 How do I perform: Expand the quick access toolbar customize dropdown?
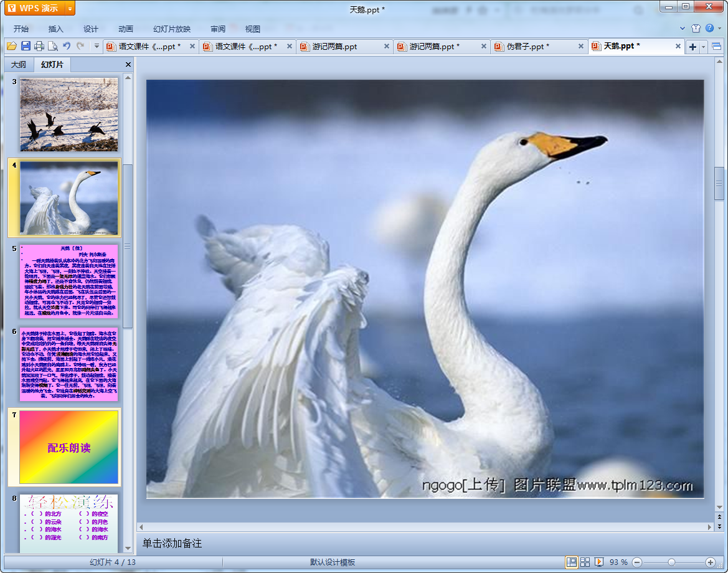point(97,46)
